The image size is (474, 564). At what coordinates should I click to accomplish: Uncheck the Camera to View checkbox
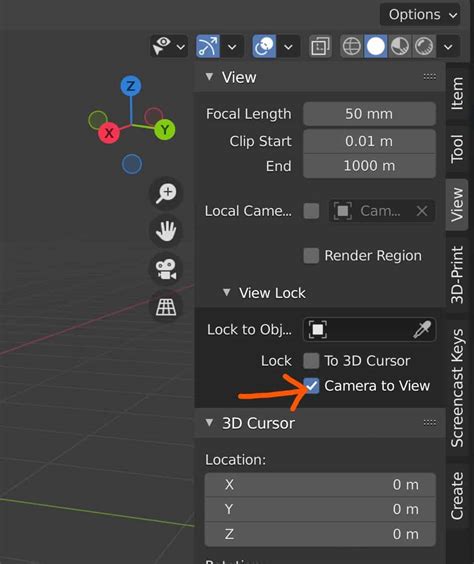[311, 386]
